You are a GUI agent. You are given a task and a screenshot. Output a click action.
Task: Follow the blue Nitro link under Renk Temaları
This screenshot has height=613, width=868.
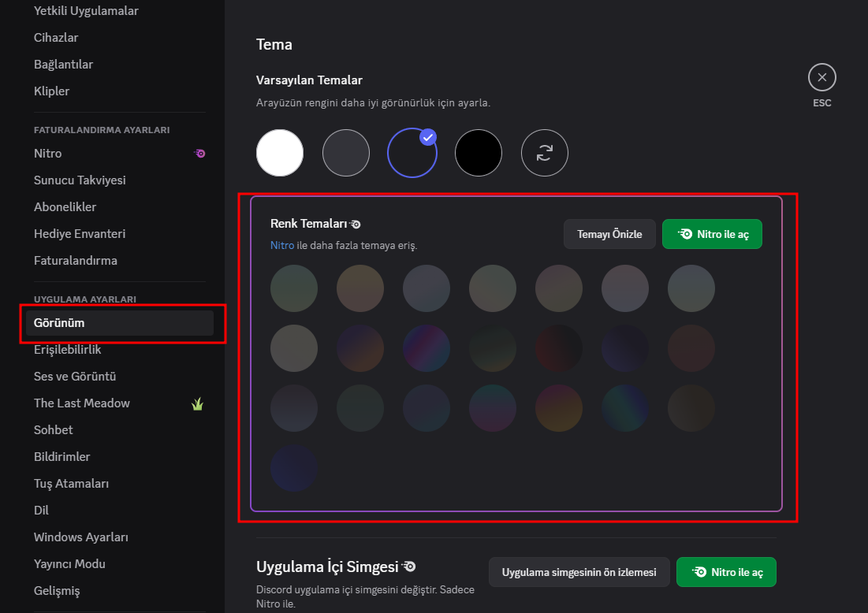[281, 245]
